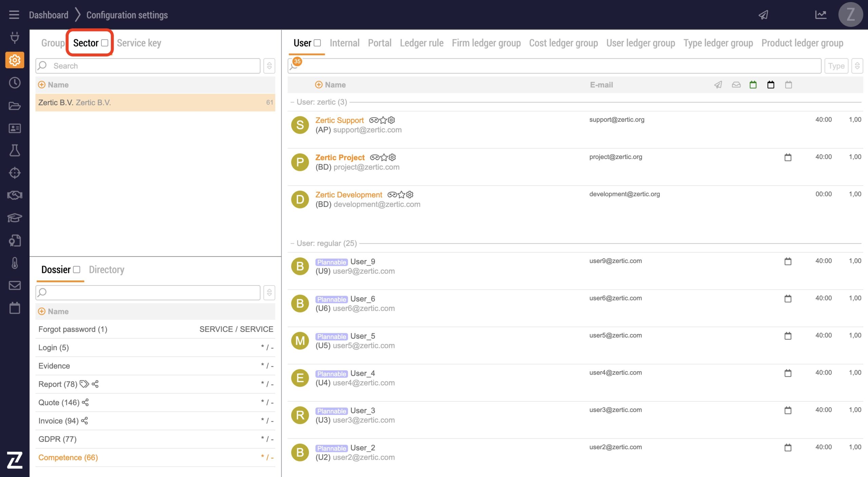Click the thermometer icon in the sidebar
Screen dimensions: 868x477
pos(15,263)
